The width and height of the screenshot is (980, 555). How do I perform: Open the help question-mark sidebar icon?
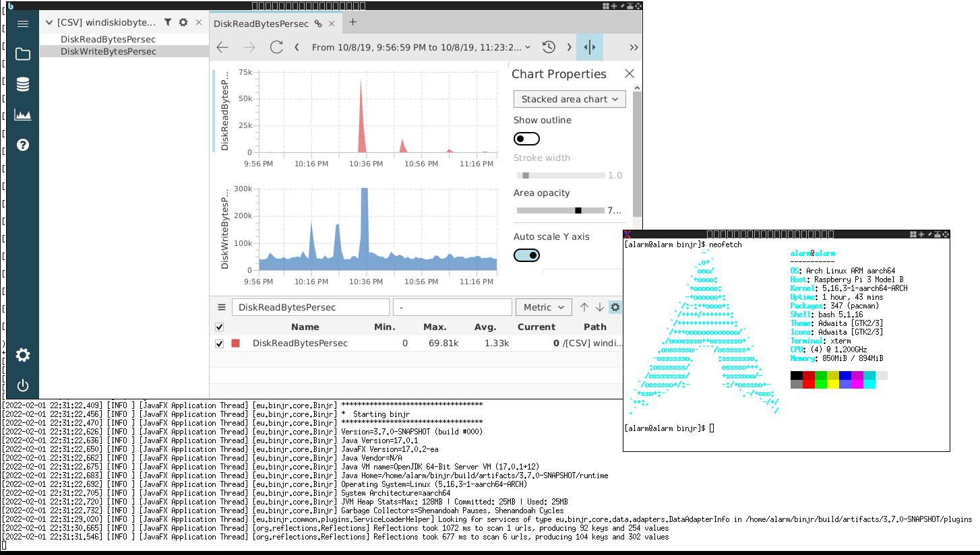[x=23, y=145]
